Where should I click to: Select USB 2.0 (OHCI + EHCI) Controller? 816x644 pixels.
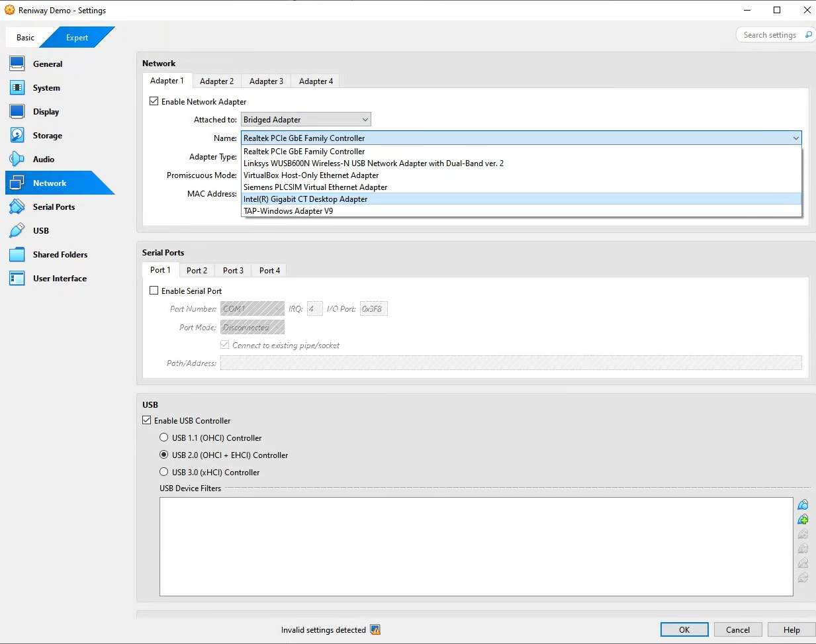pos(164,455)
